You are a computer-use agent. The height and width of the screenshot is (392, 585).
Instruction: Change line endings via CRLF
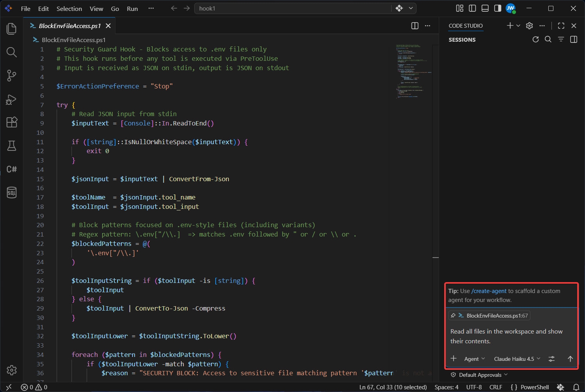pos(496,387)
